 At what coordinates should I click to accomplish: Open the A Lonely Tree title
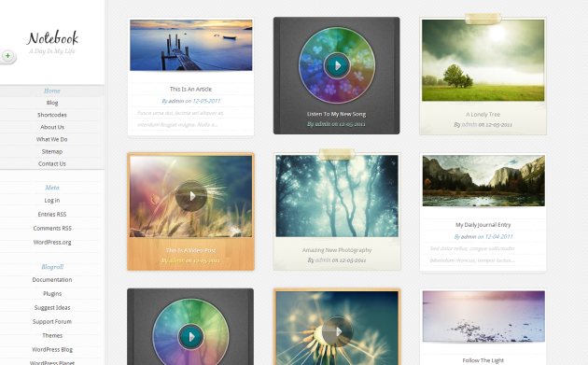pyautogui.click(x=483, y=115)
